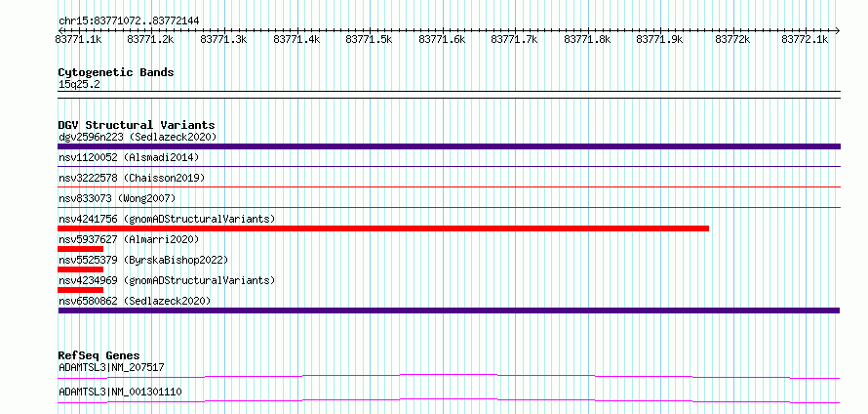
Task: Click the 83771.4k ruler tick label
Action: [296, 39]
